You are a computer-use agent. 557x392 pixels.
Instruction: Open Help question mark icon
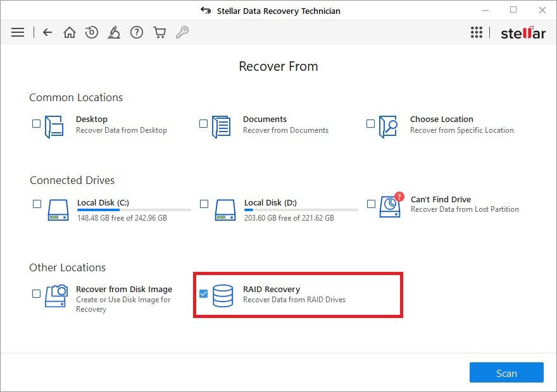(137, 33)
